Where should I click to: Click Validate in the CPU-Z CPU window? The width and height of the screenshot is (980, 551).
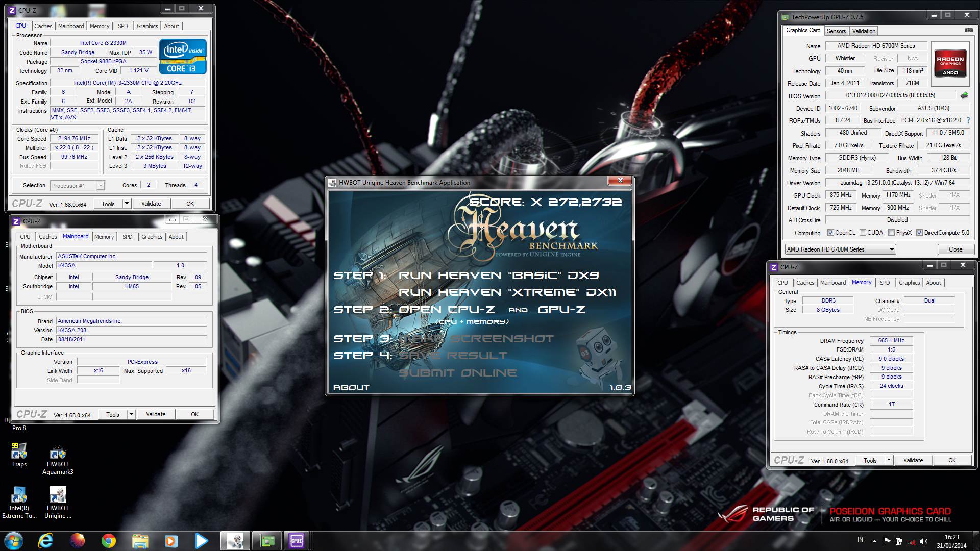tap(151, 204)
